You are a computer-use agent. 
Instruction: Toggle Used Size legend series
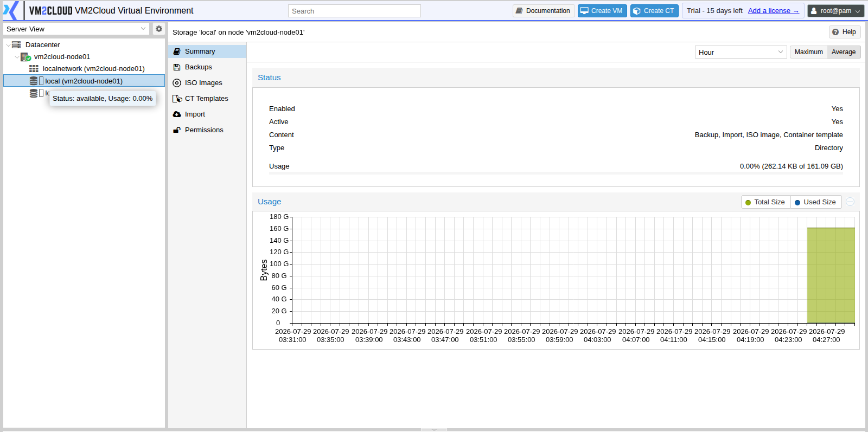click(x=815, y=202)
